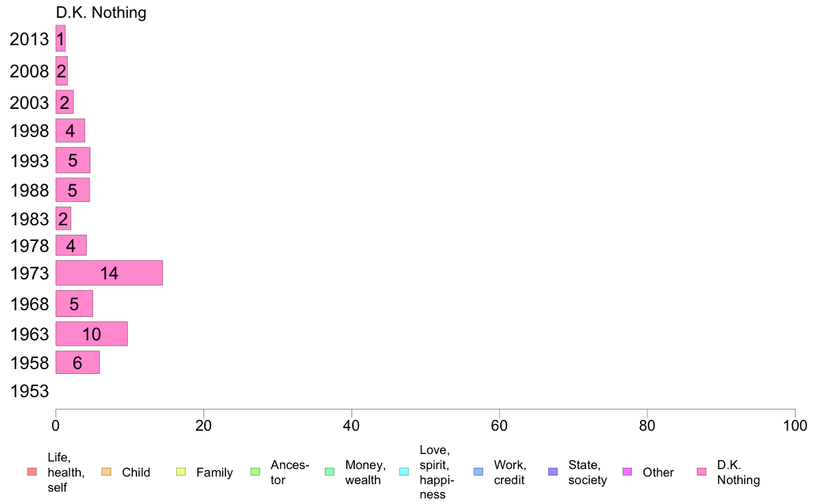Select the 1958 bar labeled 6
Image resolution: width=814 pixels, height=504 pixels.
(x=77, y=362)
